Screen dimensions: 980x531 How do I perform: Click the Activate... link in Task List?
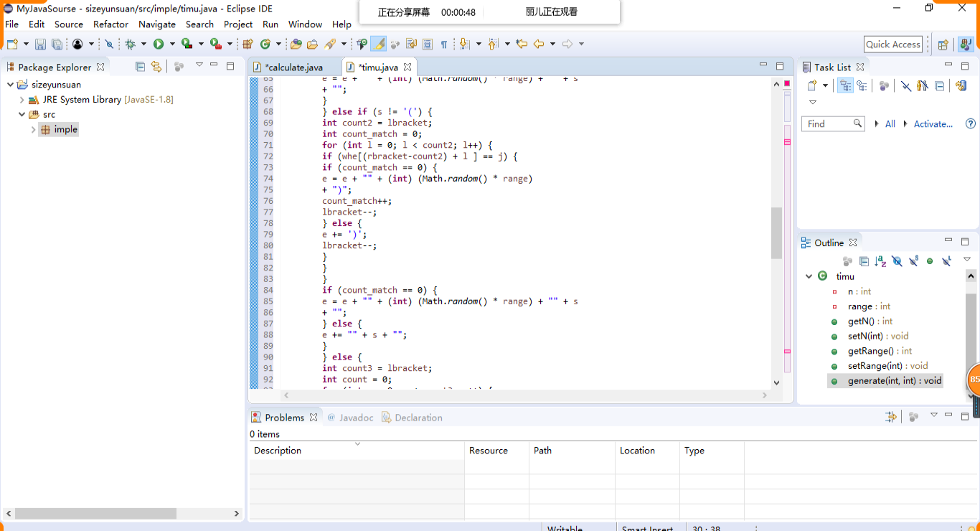(x=933, y=124)
